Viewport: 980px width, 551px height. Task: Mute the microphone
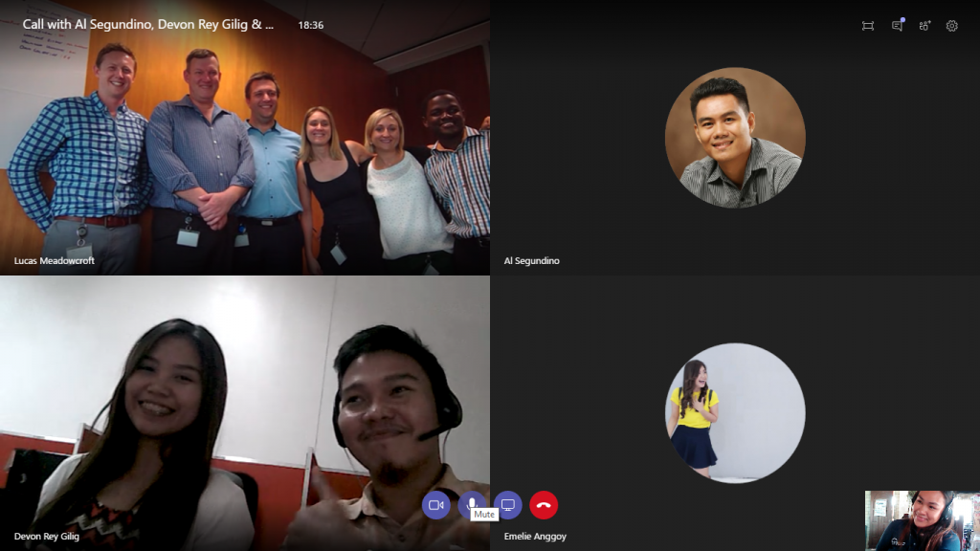[472, 505]
